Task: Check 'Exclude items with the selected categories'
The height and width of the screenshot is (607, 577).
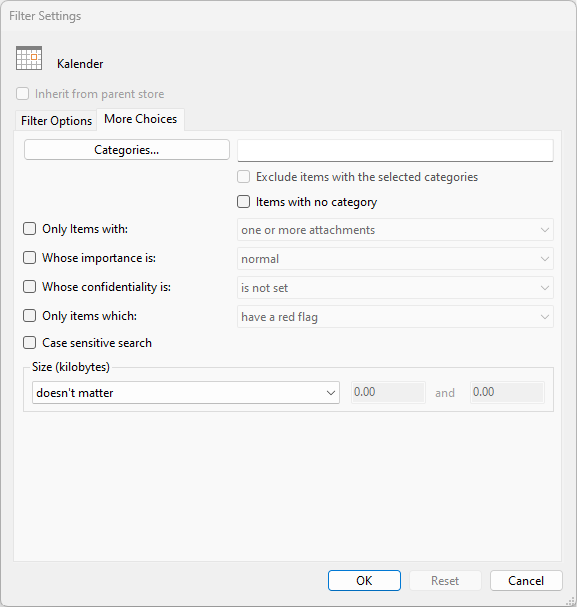Action: coord(243,177)
